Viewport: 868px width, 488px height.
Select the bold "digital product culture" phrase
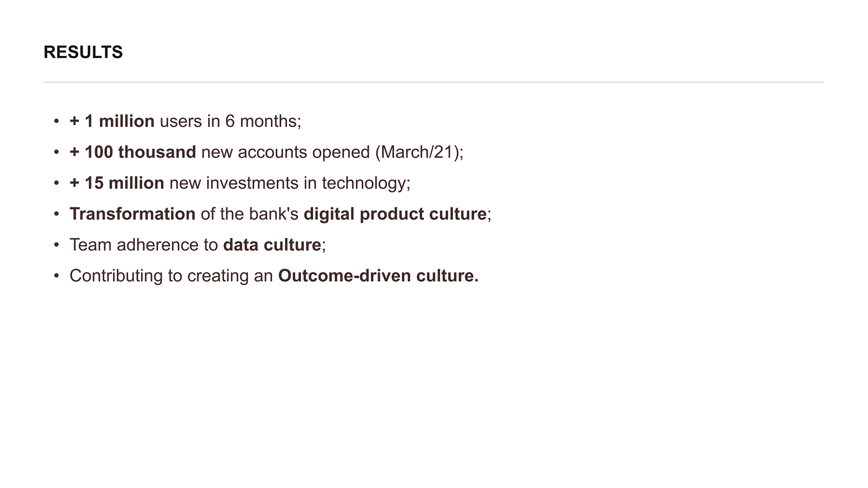(395, 214)
